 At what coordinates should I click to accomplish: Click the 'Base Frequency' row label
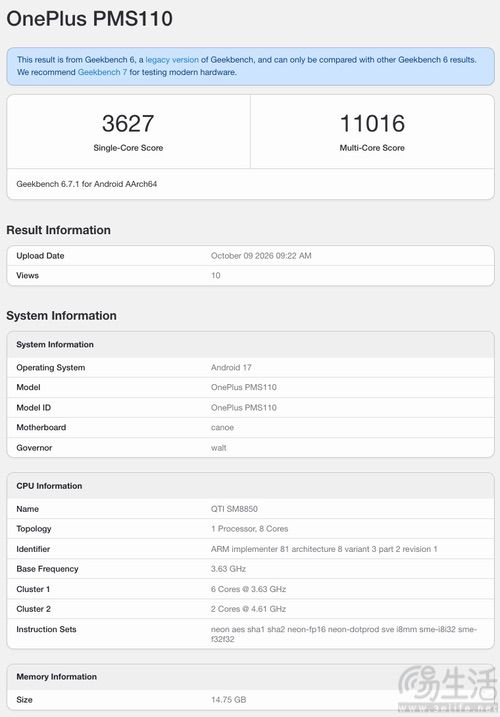(x=47, y=569)
